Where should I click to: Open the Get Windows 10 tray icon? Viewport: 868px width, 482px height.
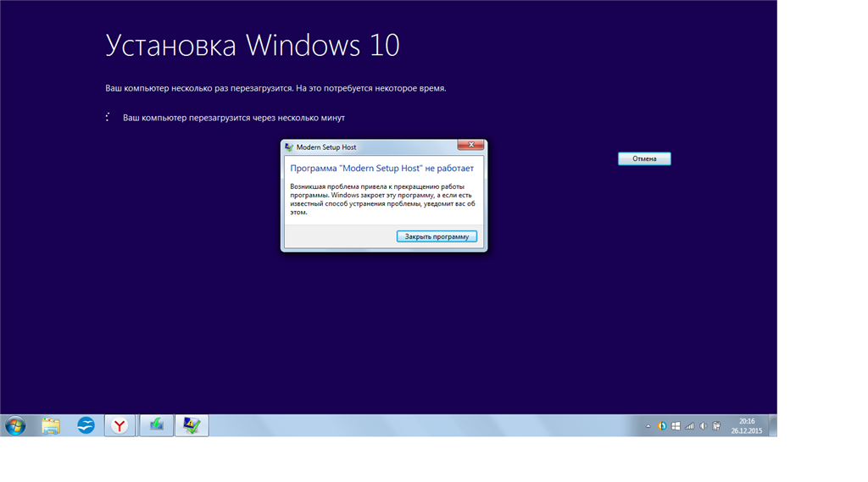click(676, 426)
